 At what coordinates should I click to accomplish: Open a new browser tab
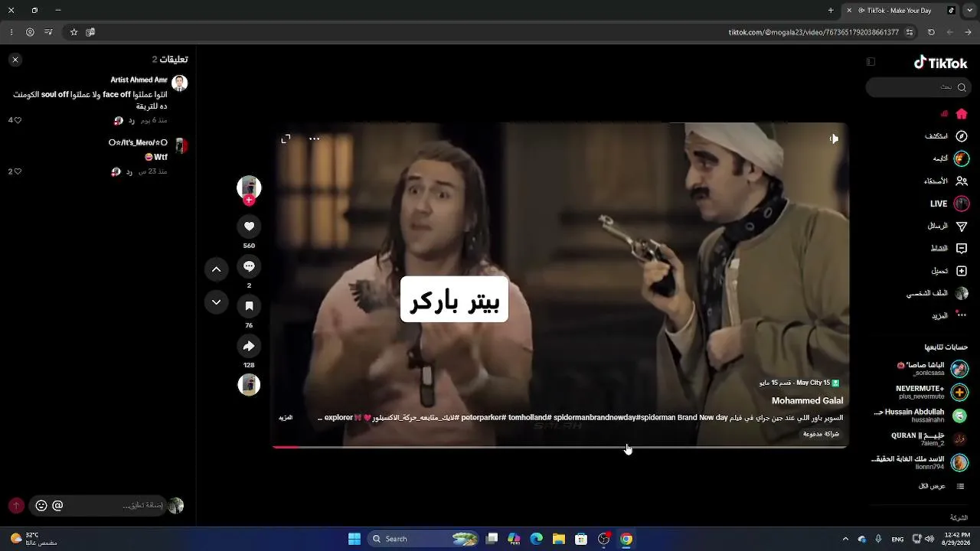click(831, 10)
